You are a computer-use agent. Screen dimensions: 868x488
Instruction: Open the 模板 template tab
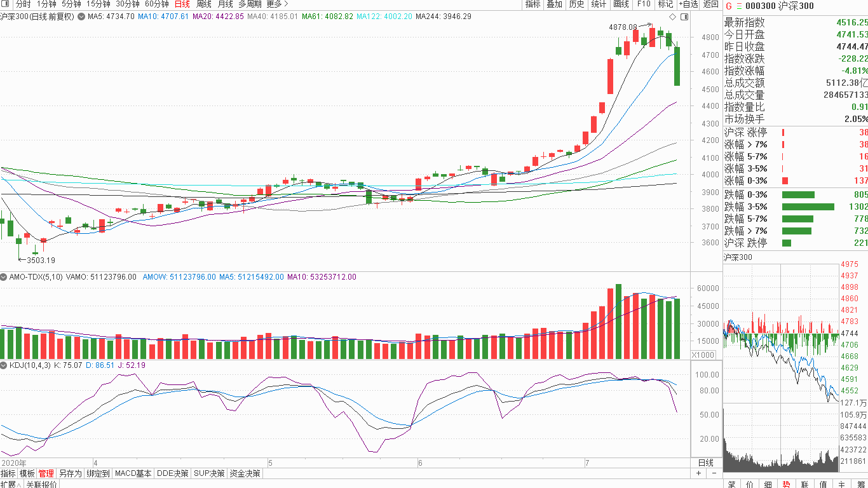click(x=27, y=473)
